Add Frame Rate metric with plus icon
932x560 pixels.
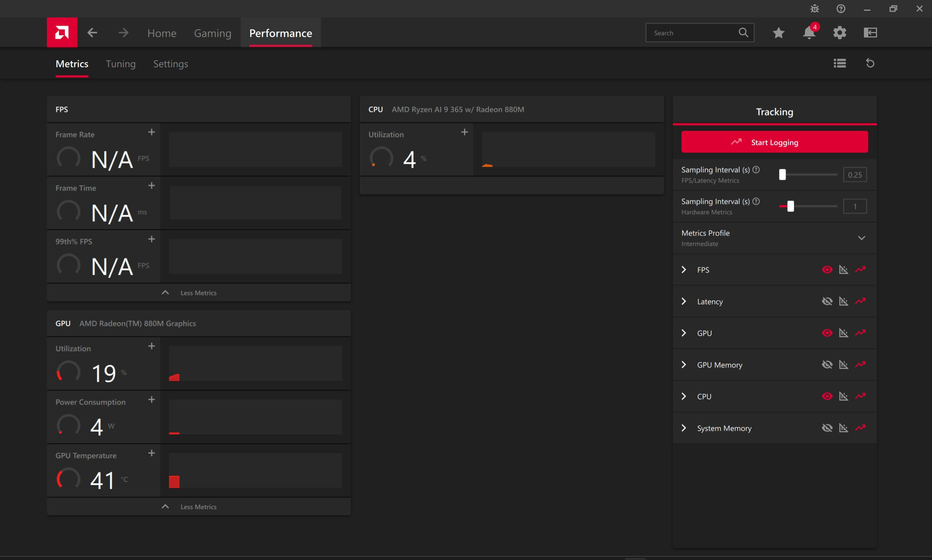click(x=151, y=132)
